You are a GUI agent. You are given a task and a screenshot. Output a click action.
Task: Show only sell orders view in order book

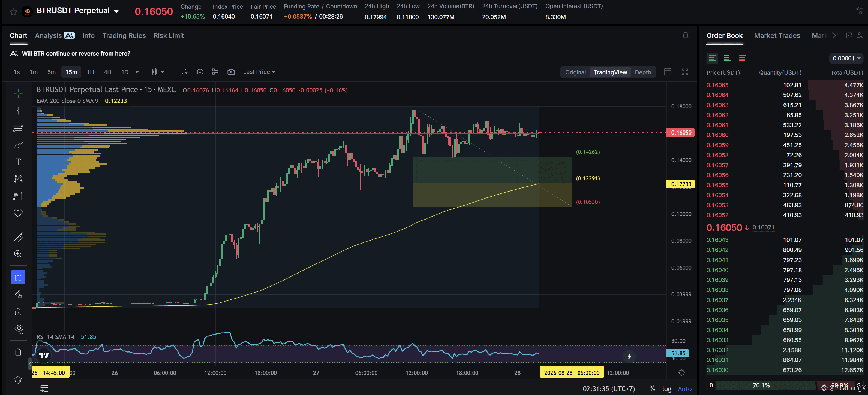[x=742, y=58]
